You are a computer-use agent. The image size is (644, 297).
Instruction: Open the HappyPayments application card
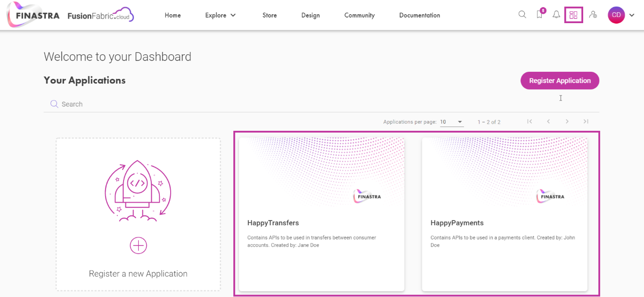(x=504, y=214)
